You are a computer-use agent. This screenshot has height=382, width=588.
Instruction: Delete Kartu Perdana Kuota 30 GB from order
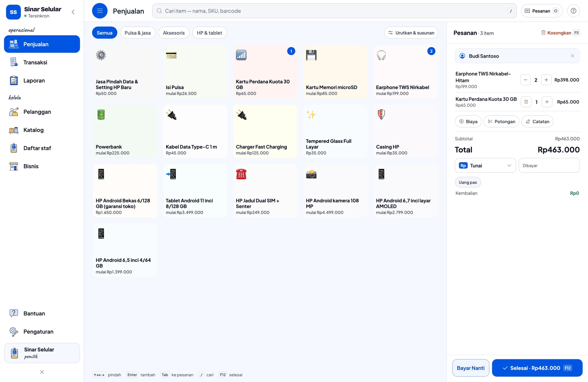[526, 102]
